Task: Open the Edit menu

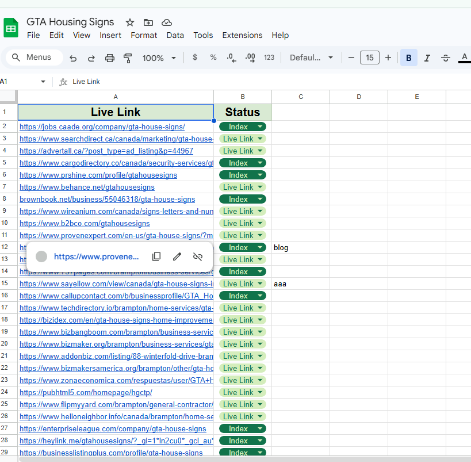Action: [x=56, y=35]
